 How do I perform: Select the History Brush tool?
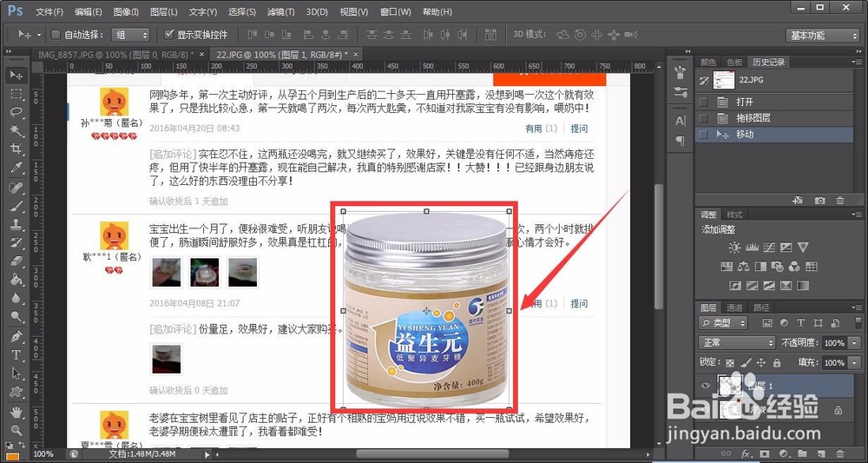tap(16, 242)
